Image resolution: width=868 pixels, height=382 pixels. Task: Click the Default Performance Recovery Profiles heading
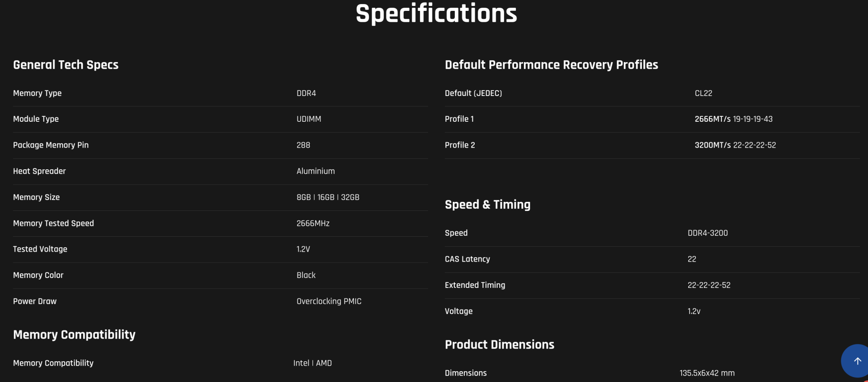[x=551, y=65]
